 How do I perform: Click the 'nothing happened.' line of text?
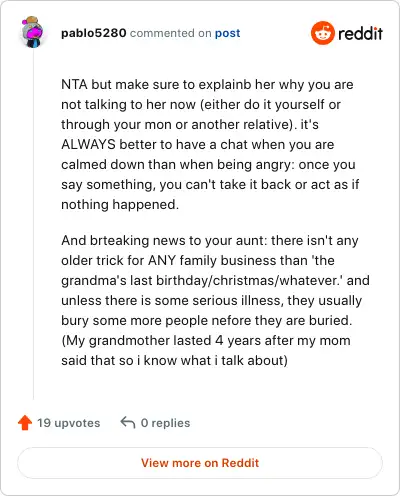coord(120,204)
